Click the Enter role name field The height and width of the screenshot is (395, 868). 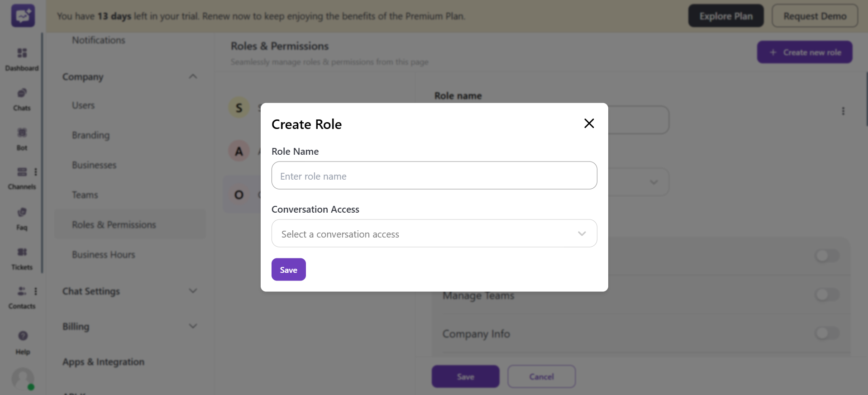click(434, 176)
